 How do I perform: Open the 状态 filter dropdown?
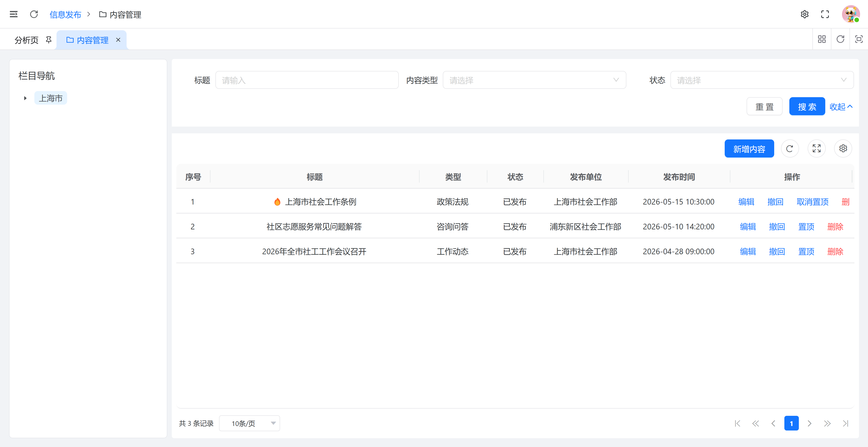click(762, 80)
